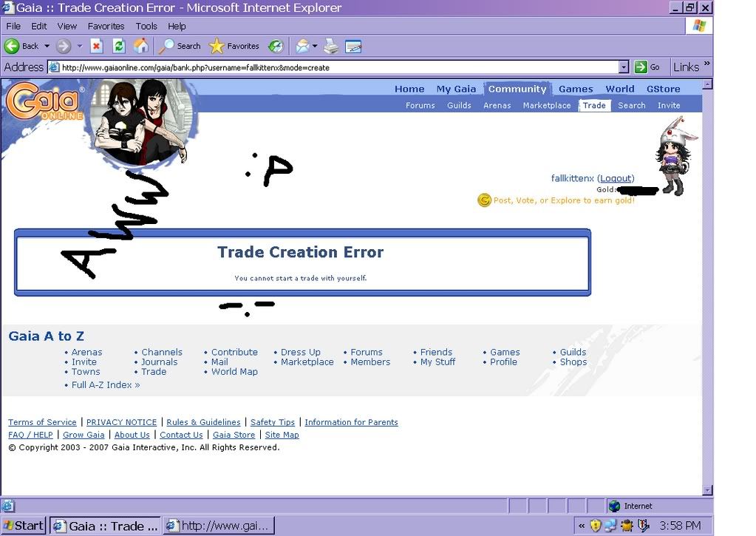Go to browser Home page icon
756x536 pixels.
[141, 47]
